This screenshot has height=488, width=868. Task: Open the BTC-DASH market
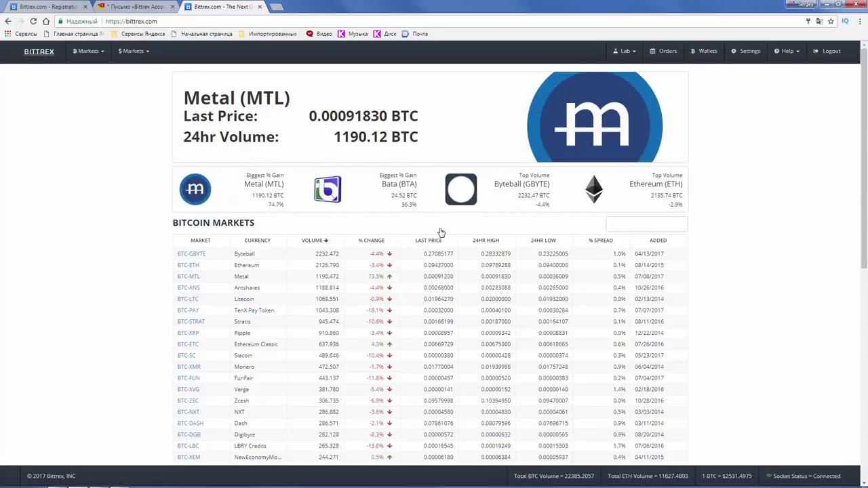190,423
